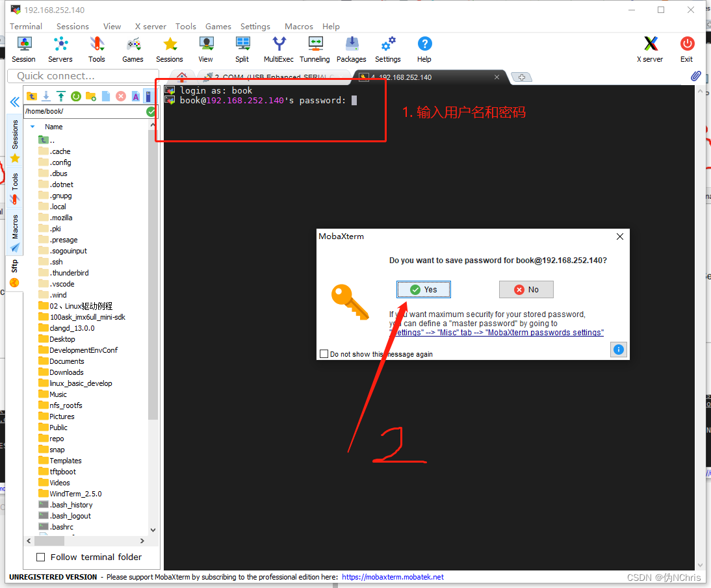Screen dimensions: 711x588
Task: Add a new tab with plus button
Action: click(521, 77)
